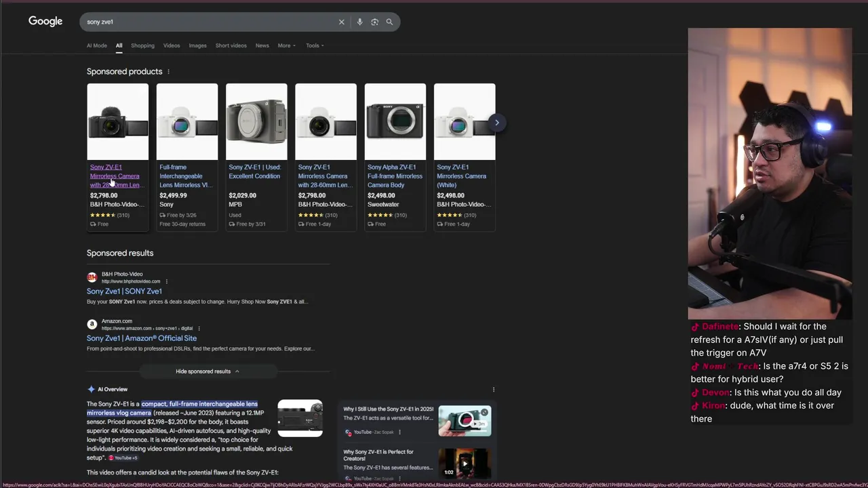Open the YouTube +5 sources chip
Viewport: 868px width, 488px height.
point(123,458)
